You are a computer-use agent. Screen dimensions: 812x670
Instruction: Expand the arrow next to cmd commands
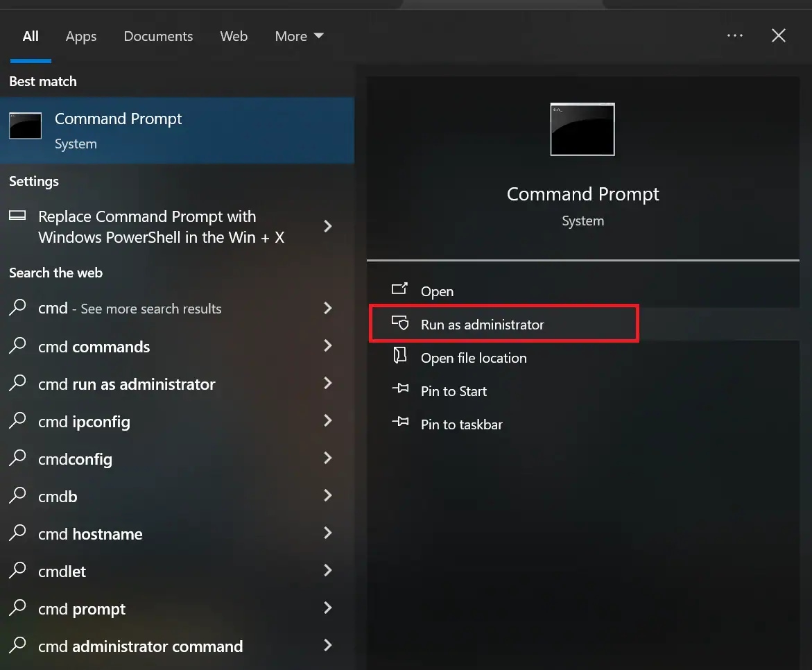[328, 346]
